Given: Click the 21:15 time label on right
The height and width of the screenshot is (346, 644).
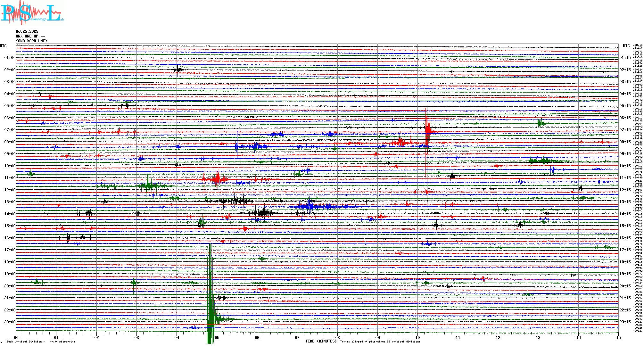Looking at the screenshot, I should point(625,298).
